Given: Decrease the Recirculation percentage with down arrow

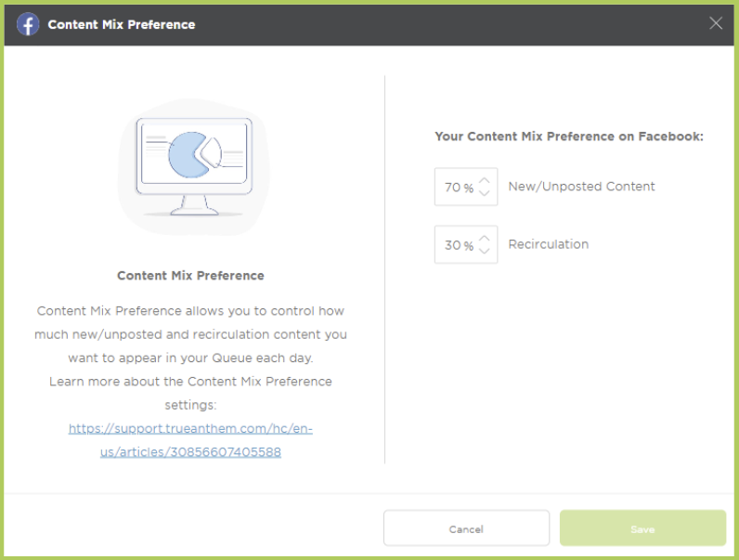Looking at the screenshot, I should pos(484,251).
